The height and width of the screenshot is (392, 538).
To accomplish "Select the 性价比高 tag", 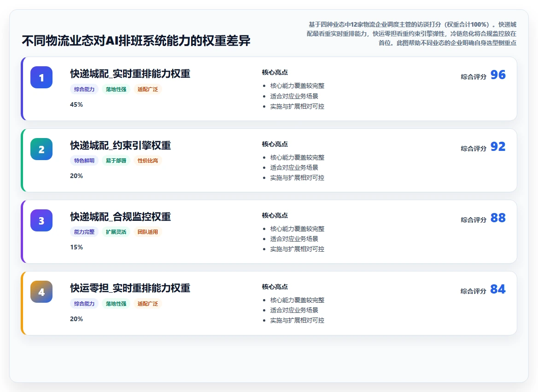I will click(x=147, y=161).
